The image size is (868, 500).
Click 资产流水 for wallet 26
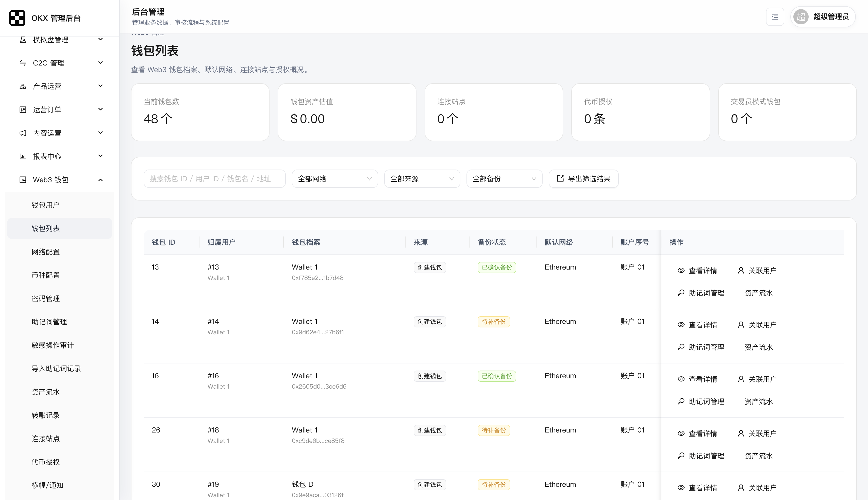click(758, 456)
